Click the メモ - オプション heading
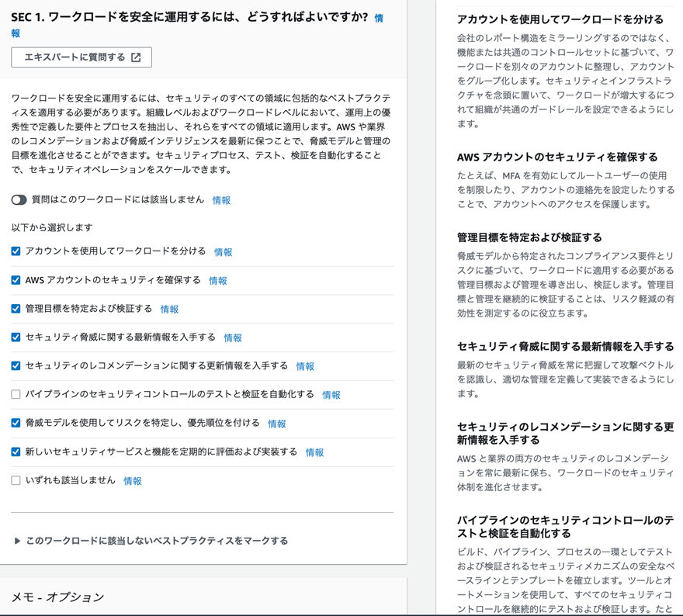The height and width of the screenshot is (616, 683). (57, 597)
